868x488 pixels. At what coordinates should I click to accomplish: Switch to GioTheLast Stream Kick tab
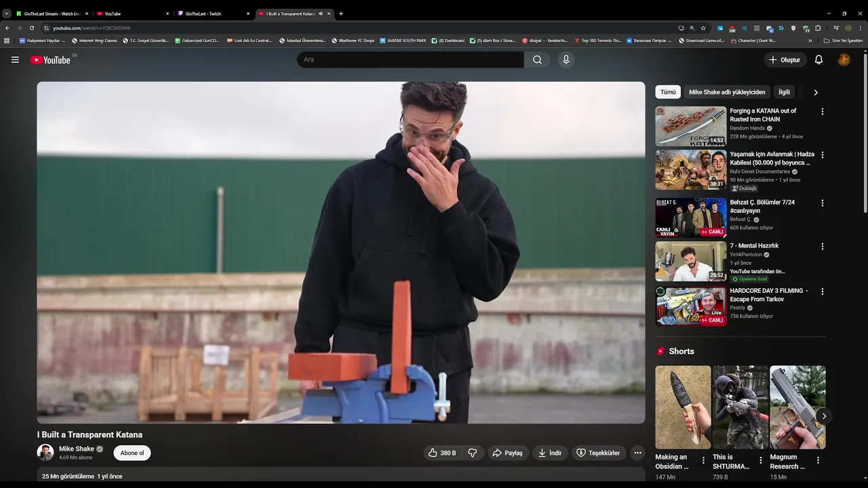coord(52,14)
